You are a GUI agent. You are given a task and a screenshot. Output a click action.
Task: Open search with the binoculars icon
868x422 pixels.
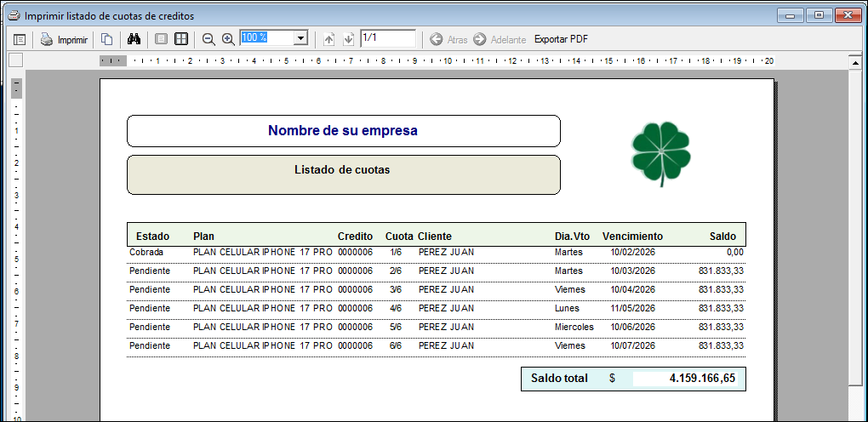click(x=134, y=39)
